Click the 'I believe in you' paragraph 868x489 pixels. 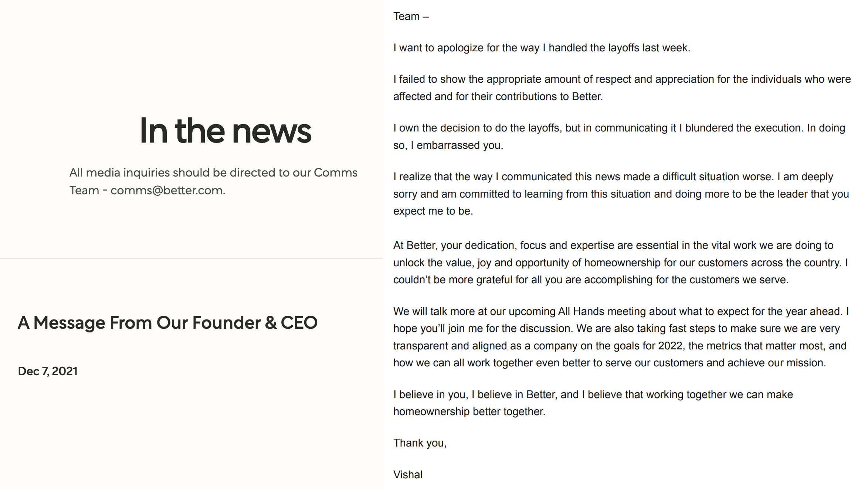click(x=593, y=403)
